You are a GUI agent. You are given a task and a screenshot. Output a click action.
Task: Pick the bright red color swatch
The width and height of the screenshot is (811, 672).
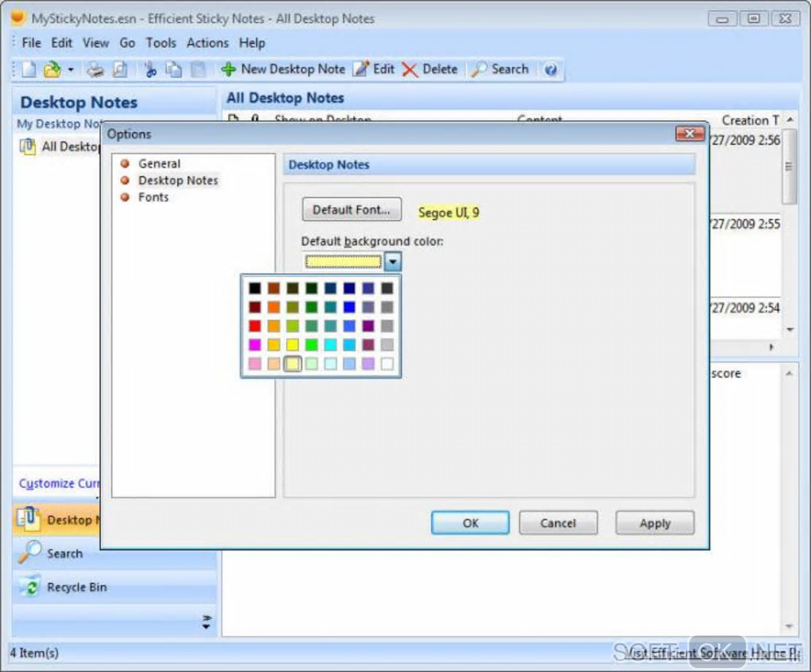[254, 326]
